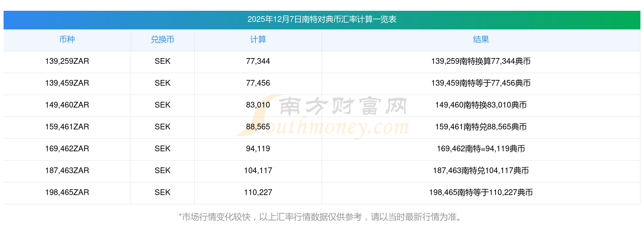The image size is (644, 228).
Task: Click the calculated value 94,119
Action: click(258, 149)
